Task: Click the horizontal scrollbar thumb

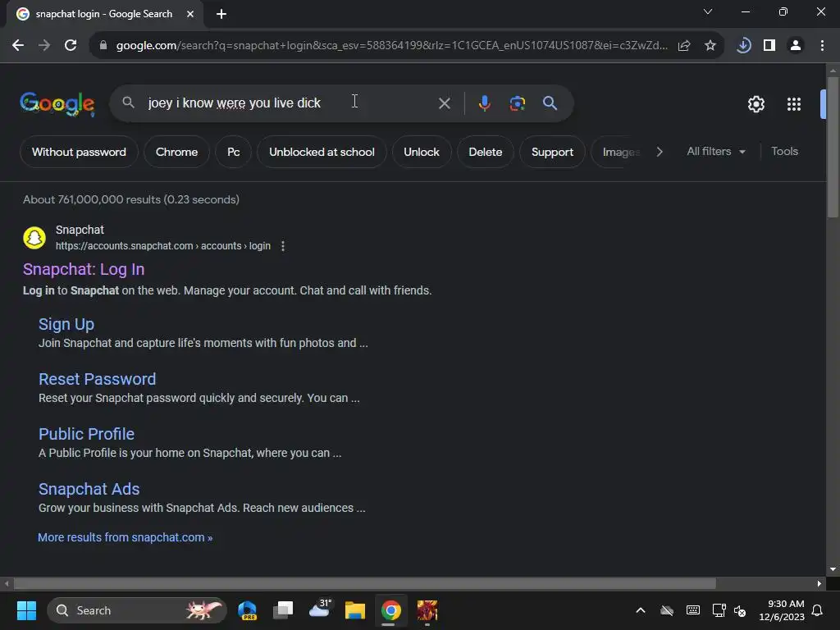Action: (364, 583)
